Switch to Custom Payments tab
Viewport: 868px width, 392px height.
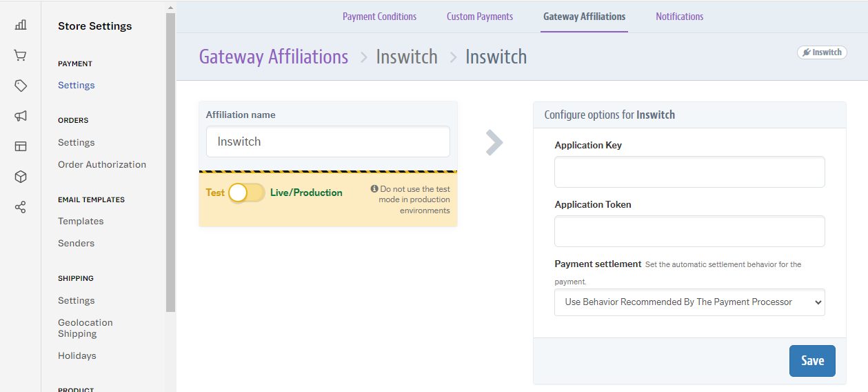pos(480,17)
